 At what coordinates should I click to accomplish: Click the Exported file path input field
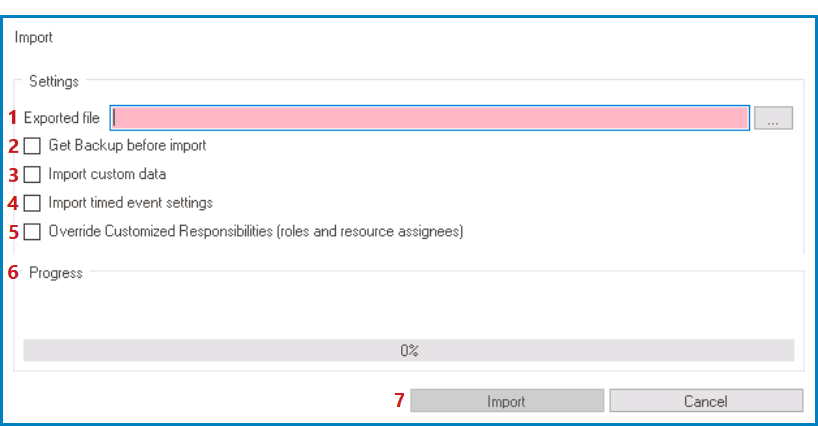click(x=430, y=118)
